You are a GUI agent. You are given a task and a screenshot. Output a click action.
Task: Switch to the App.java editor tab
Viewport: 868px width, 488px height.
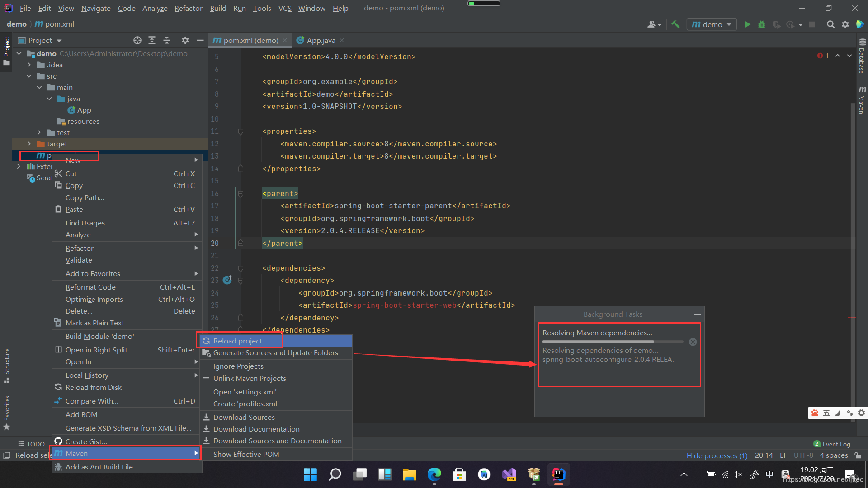tap(321, 40)
